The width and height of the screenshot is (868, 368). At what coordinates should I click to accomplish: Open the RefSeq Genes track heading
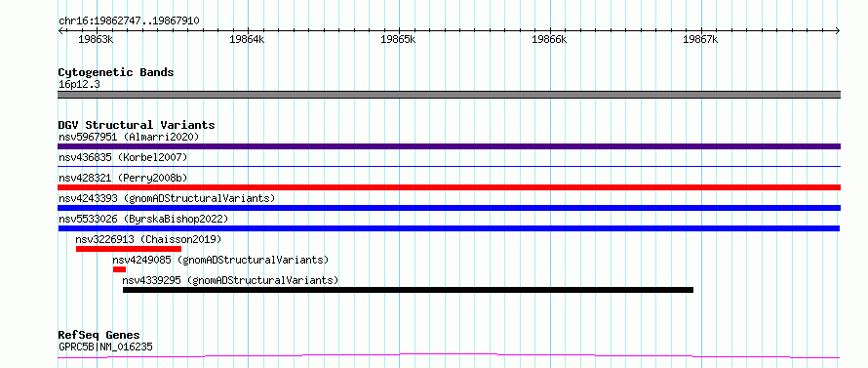pyautogui.click(x=99, y=336)
